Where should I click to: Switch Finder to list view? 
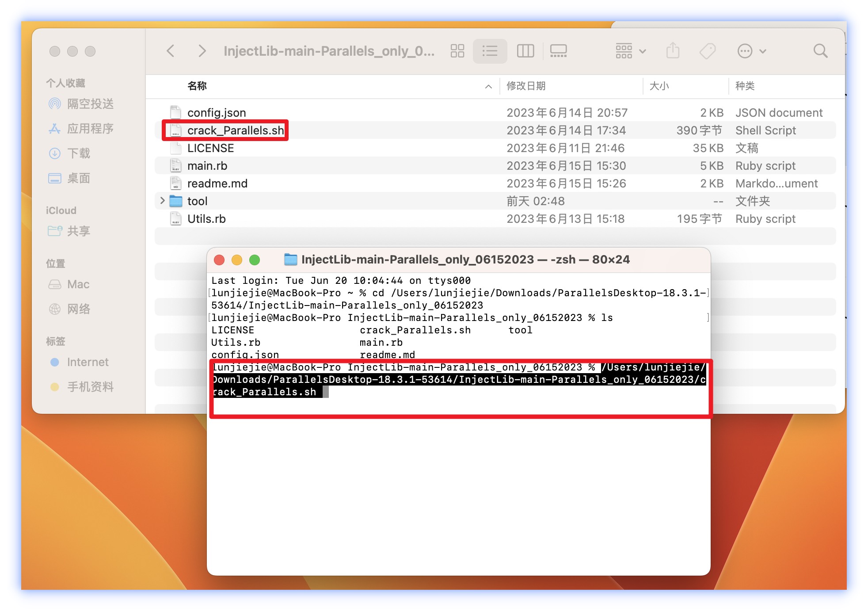tap(490, 51)
